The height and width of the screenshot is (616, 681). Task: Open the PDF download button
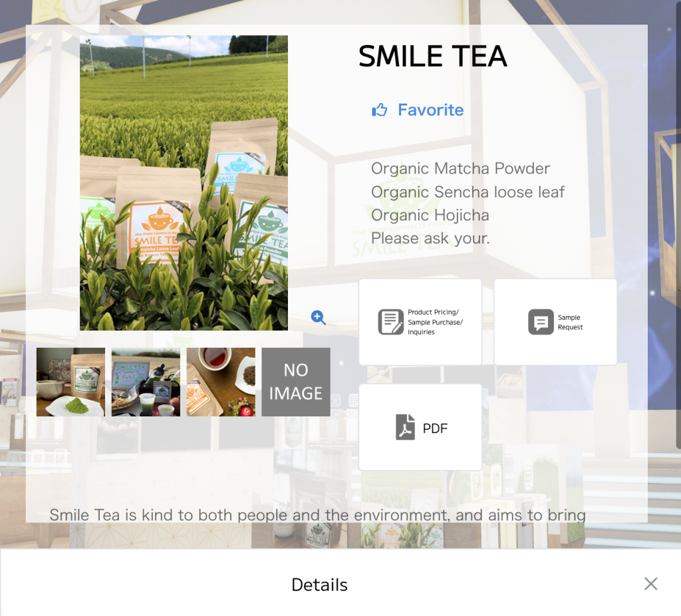pyautogui.click(x=420, y=427)
